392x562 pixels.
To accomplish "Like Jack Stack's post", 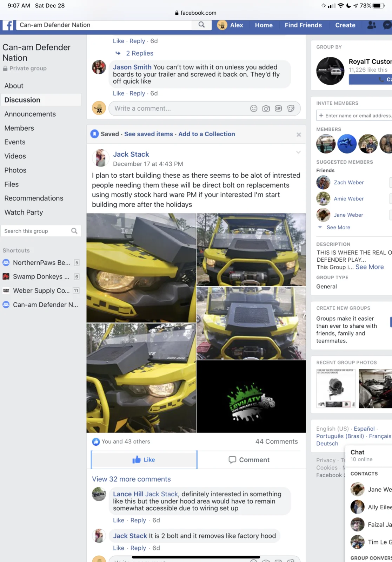I will point(144,460).
